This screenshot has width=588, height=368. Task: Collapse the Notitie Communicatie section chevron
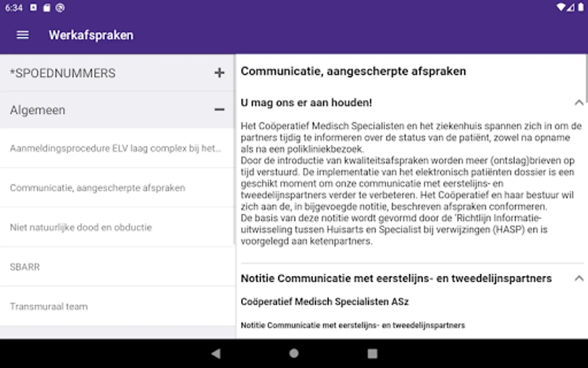[x=579, y=278]
